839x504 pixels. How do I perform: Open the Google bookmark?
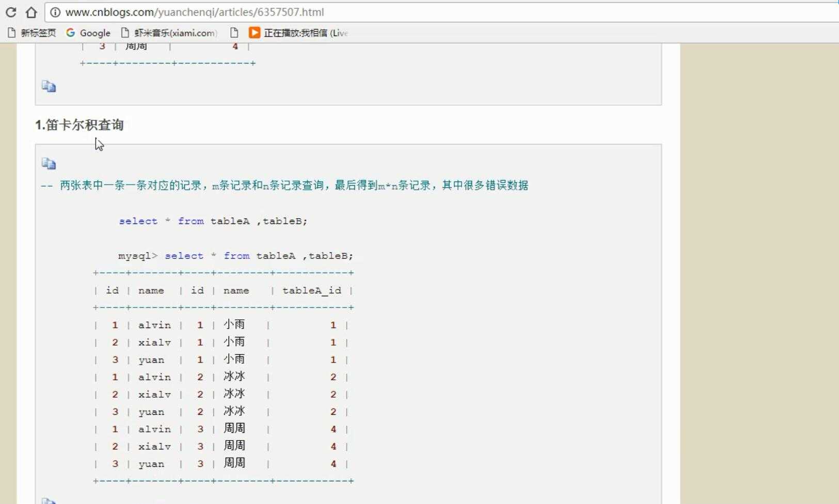[88, 33]
